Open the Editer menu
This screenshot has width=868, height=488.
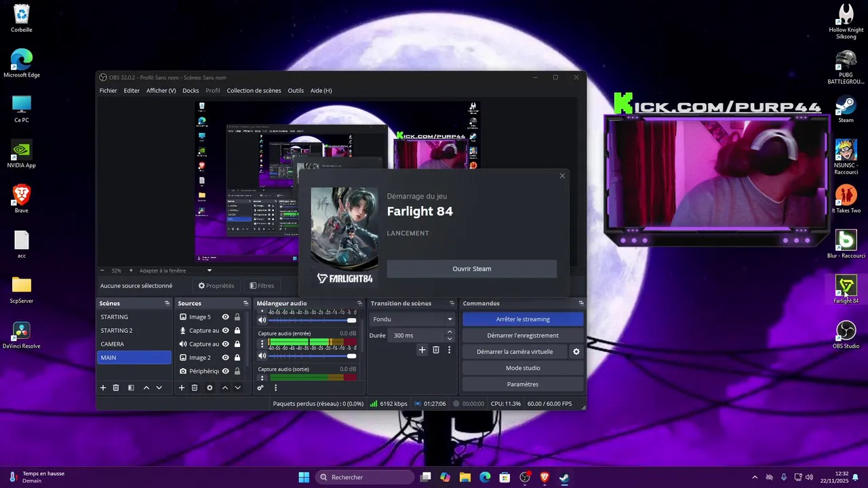tap(132, 91)
